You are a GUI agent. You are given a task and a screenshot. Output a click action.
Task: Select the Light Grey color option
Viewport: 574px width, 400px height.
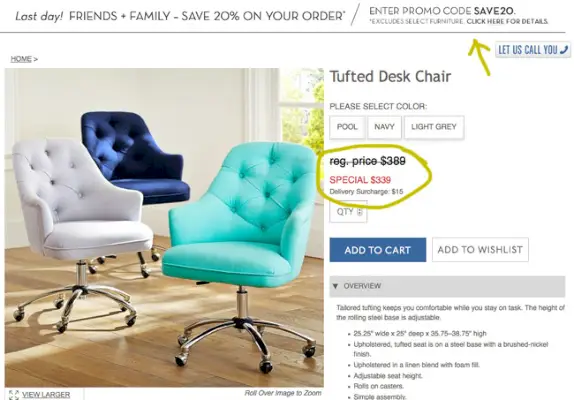[434, 127]
